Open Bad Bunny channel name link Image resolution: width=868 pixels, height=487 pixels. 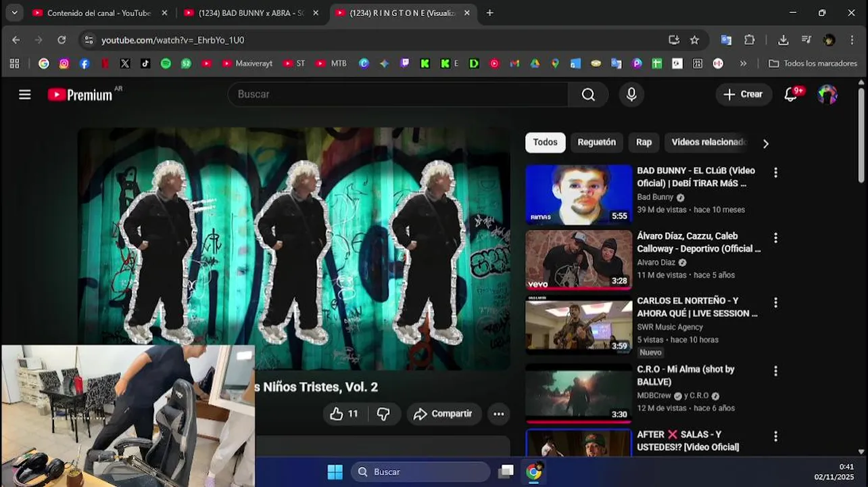655,198
